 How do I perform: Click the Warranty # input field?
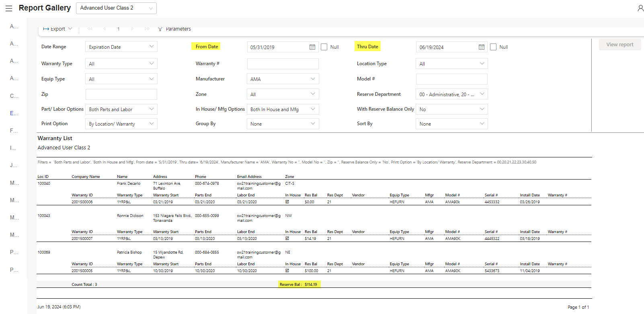283,64
